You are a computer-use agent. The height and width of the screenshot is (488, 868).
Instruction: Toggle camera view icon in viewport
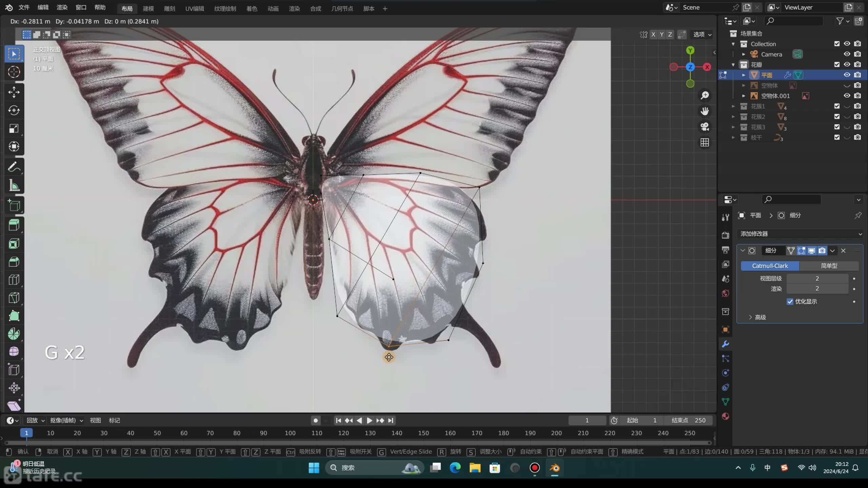coord(705,127)
